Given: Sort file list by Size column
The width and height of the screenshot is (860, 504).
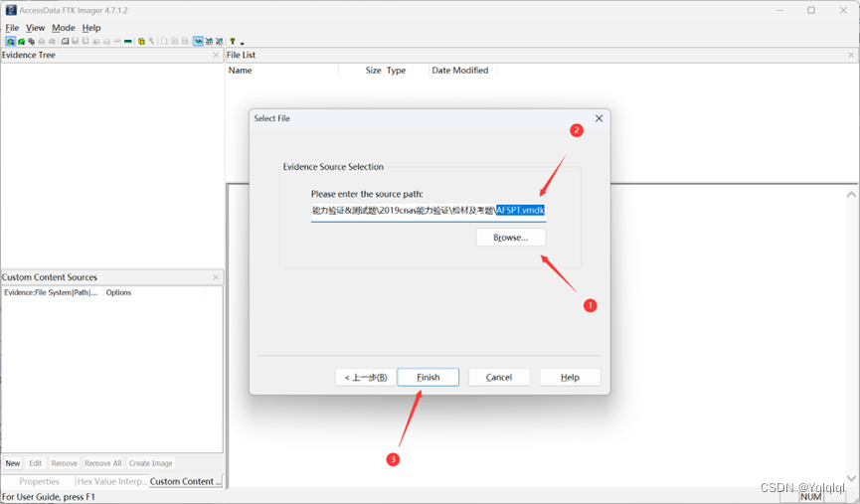Looking at the screenshot, I should click(361, 71).
